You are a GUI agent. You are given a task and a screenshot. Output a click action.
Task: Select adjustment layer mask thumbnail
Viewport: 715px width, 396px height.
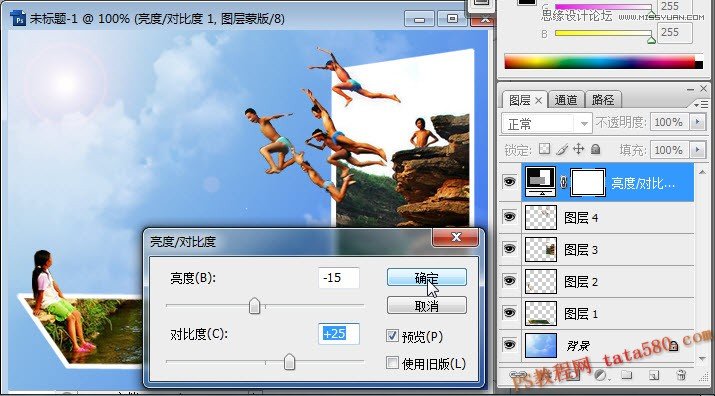(x=588, y=182)
